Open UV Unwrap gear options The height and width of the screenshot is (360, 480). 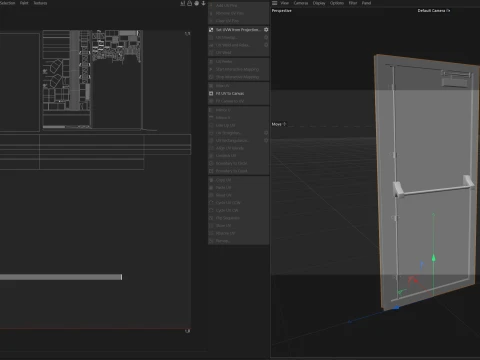[266, 37]
